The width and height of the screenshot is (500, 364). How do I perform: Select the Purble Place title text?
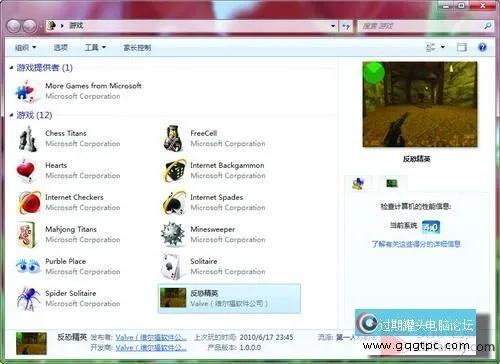(65, 261)
